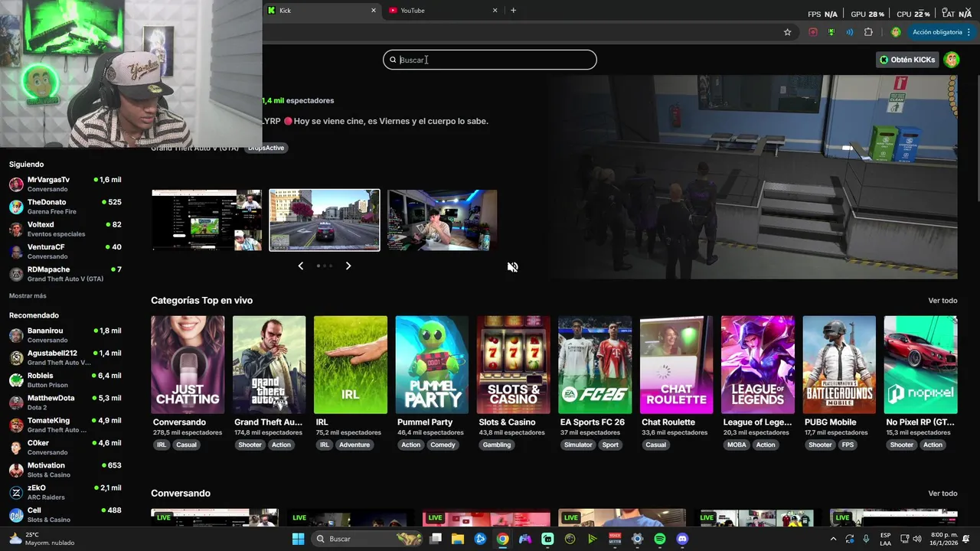Open Grand Theft Auto V category thumbnail
The width and height of the screenshot is (980, 551).
pos(269,365)
